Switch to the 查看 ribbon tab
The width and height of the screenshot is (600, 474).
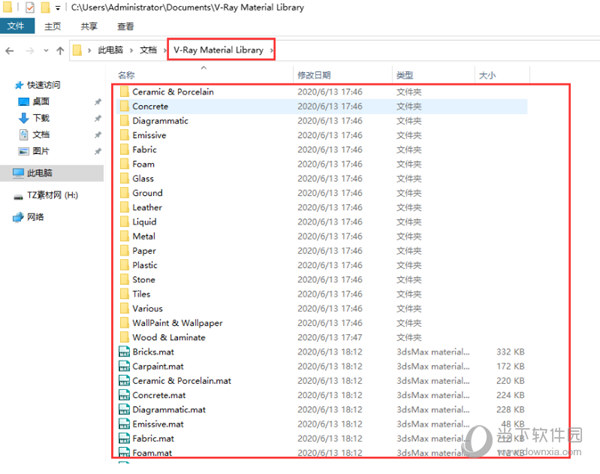(125, 26)
